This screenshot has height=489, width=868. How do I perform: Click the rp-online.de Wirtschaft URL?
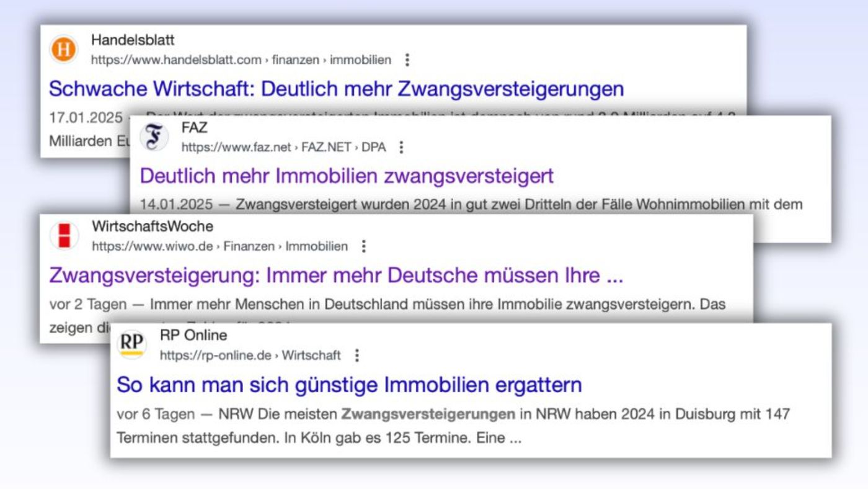(x=250, y=356)
